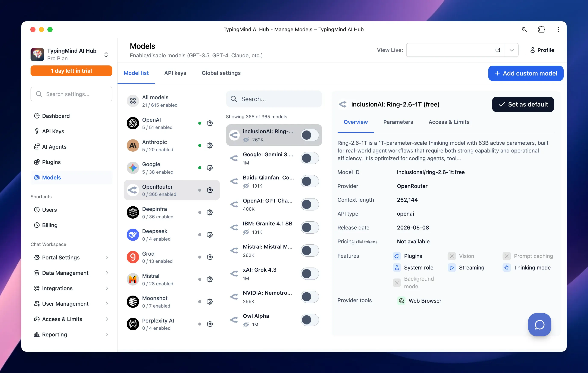Focus the model Search field
The width and height of the screenshot is (588, 373).
tap(274, 99)
